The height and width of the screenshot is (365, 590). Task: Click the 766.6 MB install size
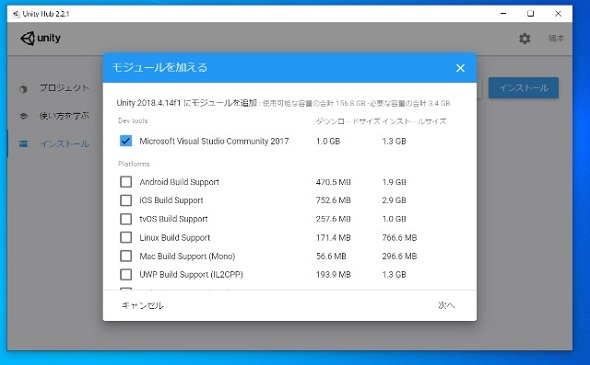pyautogui.click(x=400, y=238)
